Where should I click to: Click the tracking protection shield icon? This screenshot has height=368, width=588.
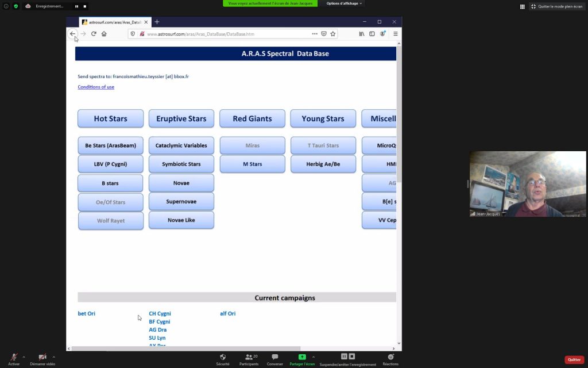[x=133, y=34]
